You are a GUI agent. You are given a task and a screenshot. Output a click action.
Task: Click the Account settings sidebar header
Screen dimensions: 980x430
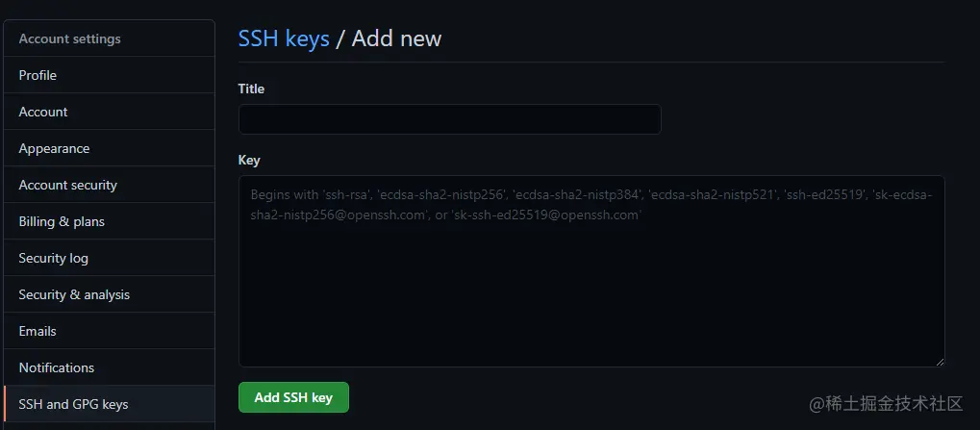point(70,38)
